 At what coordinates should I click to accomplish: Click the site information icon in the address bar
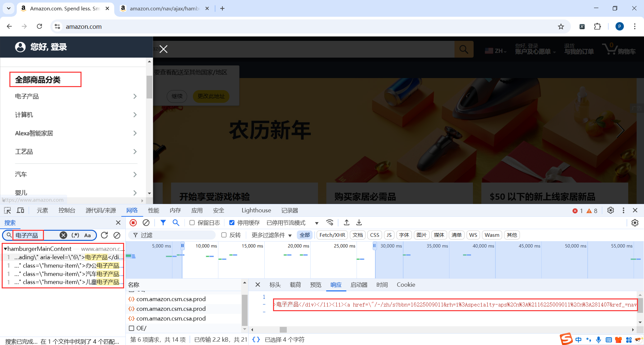57,26
